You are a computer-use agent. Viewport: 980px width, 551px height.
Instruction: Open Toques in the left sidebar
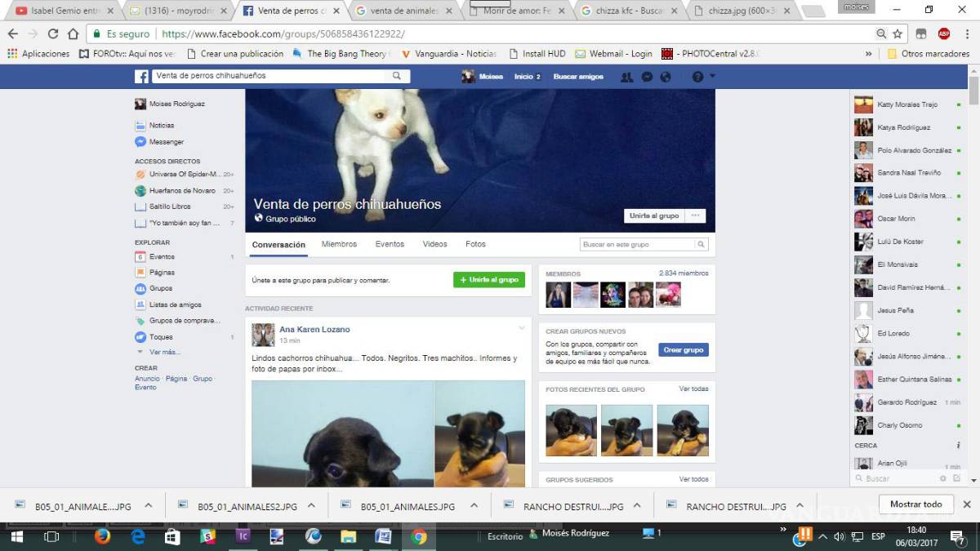[x=163, y=336]
